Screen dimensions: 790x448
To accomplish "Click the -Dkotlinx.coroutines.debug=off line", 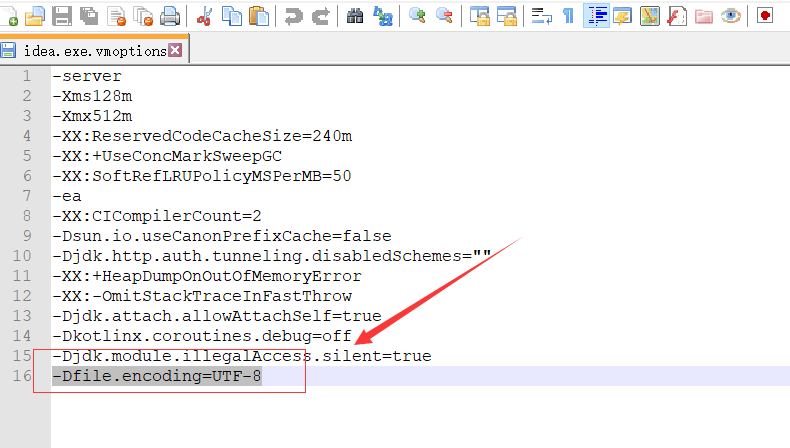I will (x=202, y=336).
